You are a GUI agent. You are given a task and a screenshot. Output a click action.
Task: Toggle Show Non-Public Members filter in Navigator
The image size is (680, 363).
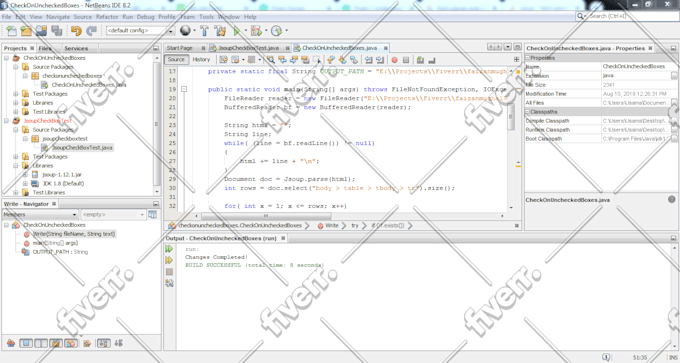(56, 343)
